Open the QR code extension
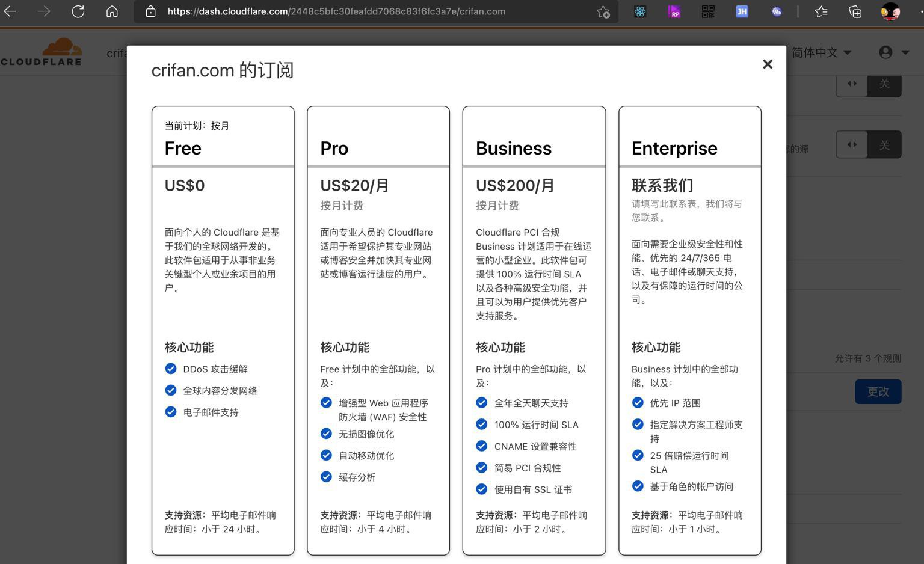 (708, 11)
